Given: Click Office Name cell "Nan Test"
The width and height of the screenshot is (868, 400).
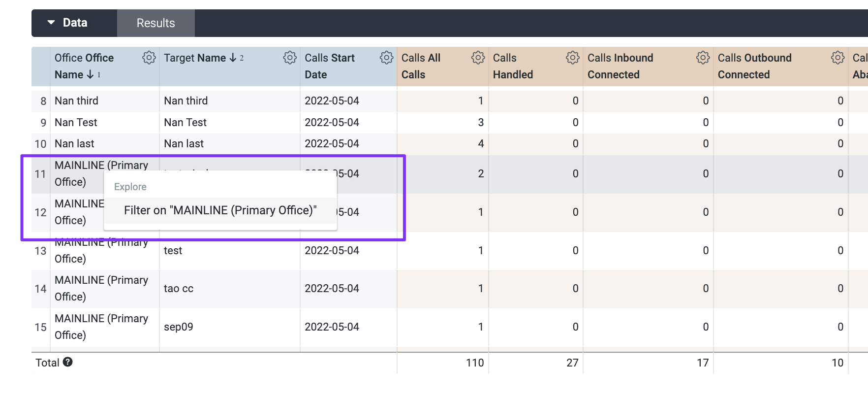Looking at the screenshot, I should click(76, 122).
